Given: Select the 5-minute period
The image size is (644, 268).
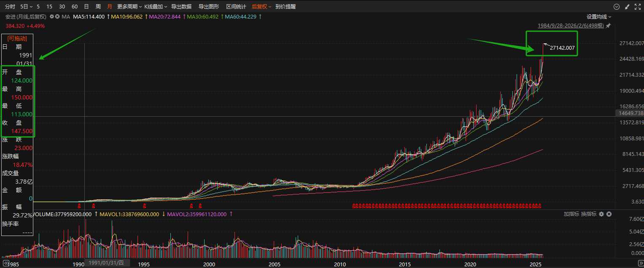Looking at the screenshot, I should [x=38, y=7].
